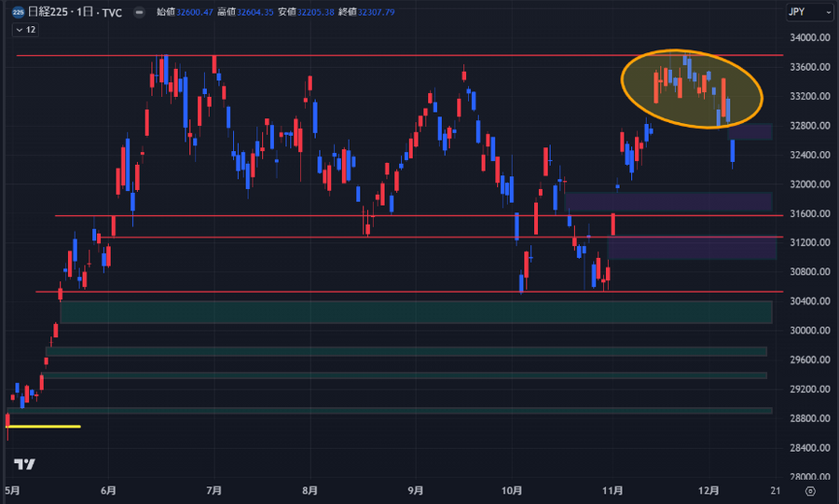This screenshot has width=839, height=504.
Task: Open chart settings gear in bottom-right corner
Action: [809, 489]
